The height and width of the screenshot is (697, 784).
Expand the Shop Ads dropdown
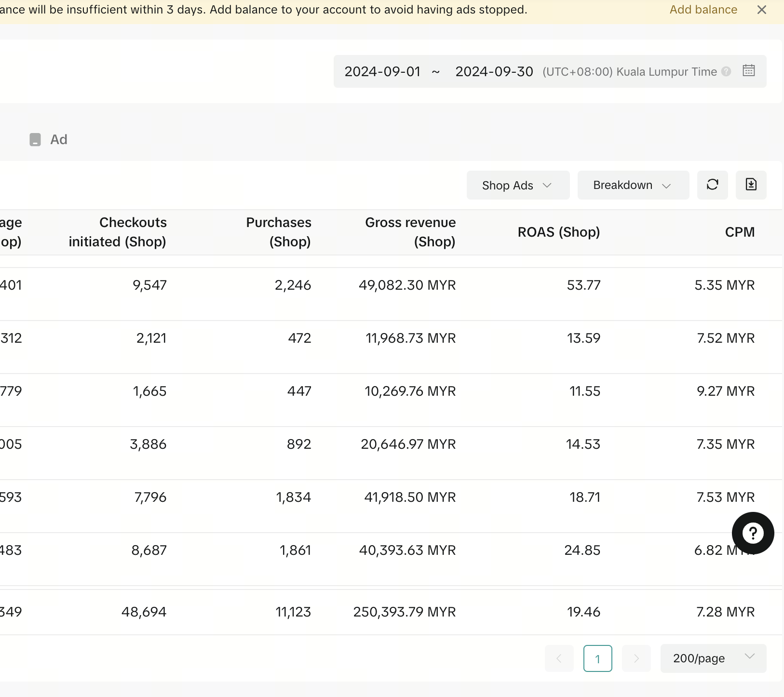517,185
